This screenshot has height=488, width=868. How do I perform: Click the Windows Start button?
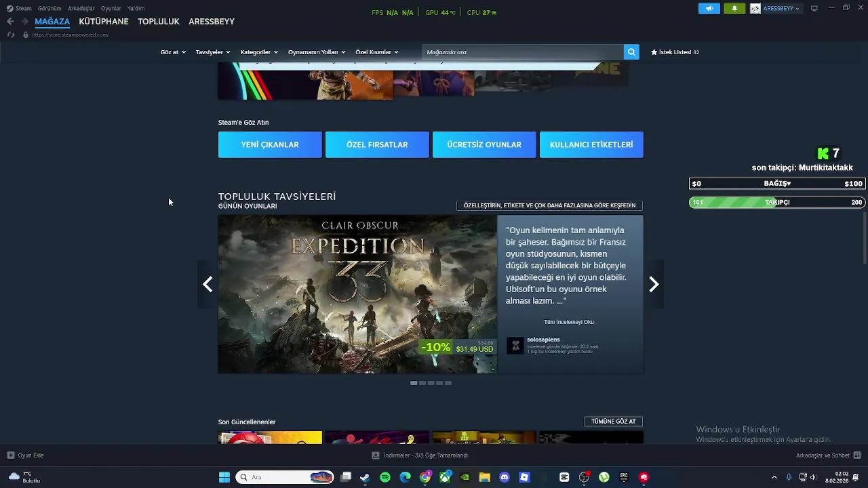click(224, 477)
